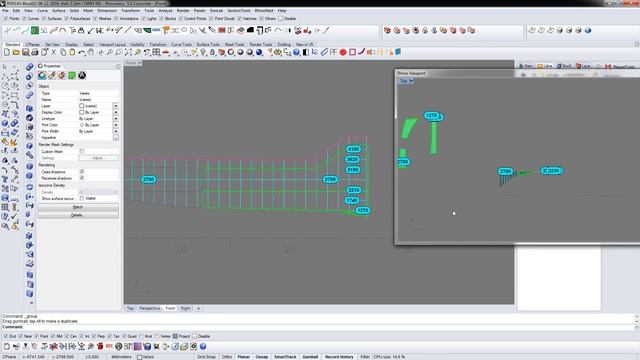
Task: Select the pointer arrow tool in left sidebar
Action: pyautogui.click(x=4, y=67)
